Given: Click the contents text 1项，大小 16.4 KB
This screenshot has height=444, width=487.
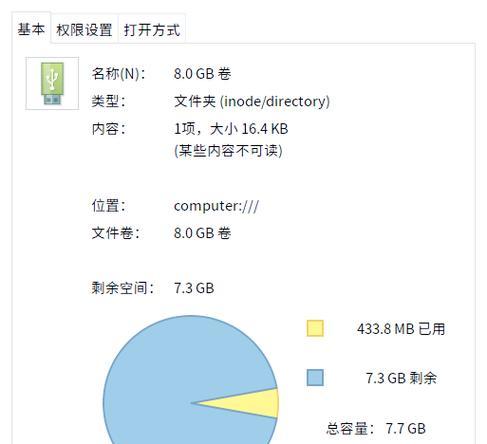Looking at the screenshot, I should coord(231,129).
